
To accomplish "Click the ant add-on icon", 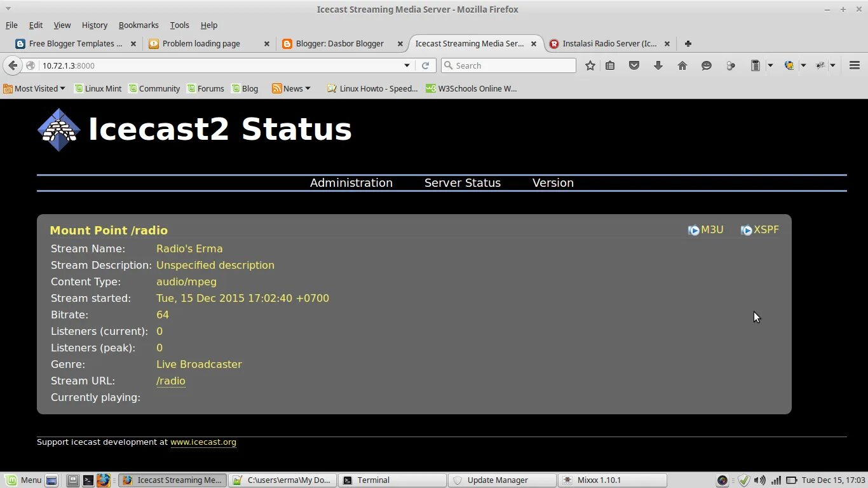I will tap(820, 65).
